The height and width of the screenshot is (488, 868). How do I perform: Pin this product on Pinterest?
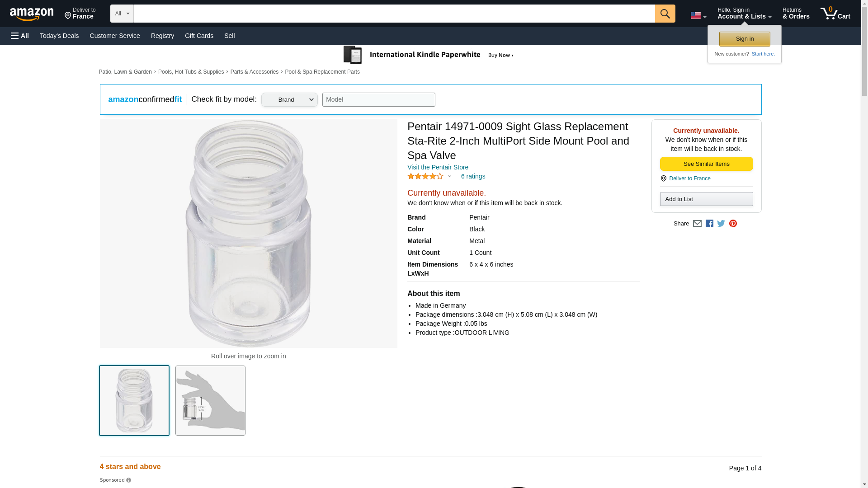coord(733,224)
